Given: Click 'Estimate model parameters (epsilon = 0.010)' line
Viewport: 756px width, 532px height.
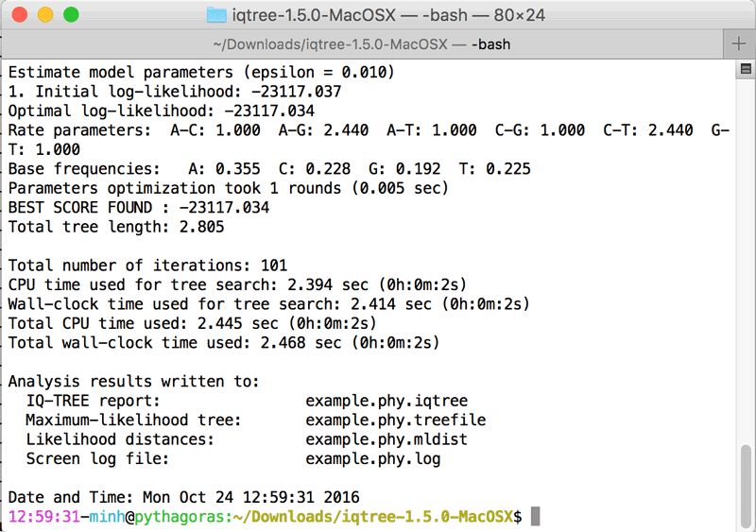Looking at the screenshot, I should [x=201, y=73].
